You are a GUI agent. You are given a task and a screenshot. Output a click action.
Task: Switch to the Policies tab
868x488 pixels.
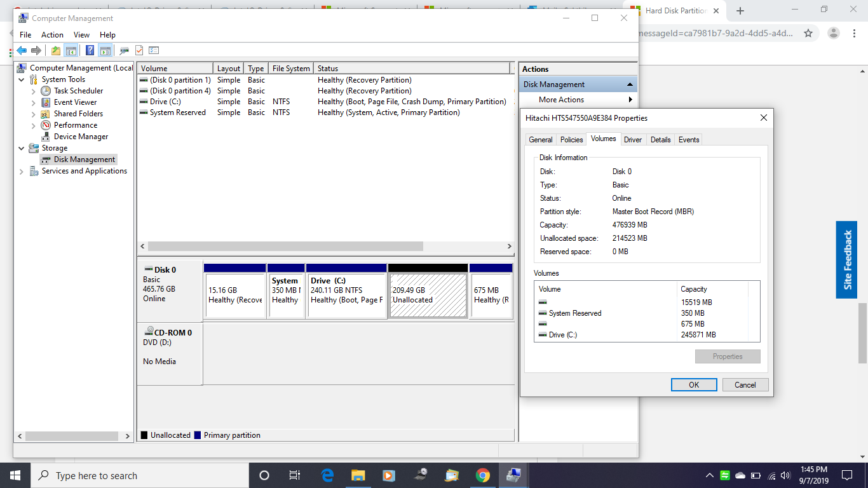click(571, 140)
